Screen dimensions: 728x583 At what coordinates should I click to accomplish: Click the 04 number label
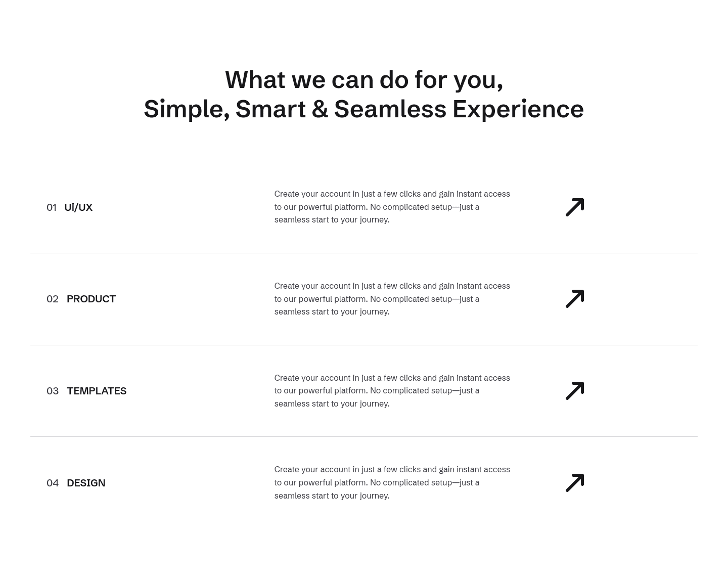tap(53, 483)
